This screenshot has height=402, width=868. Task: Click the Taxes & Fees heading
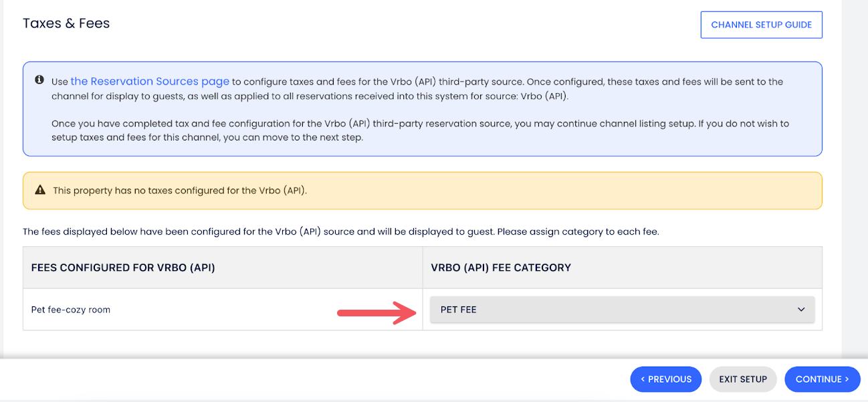66,23
